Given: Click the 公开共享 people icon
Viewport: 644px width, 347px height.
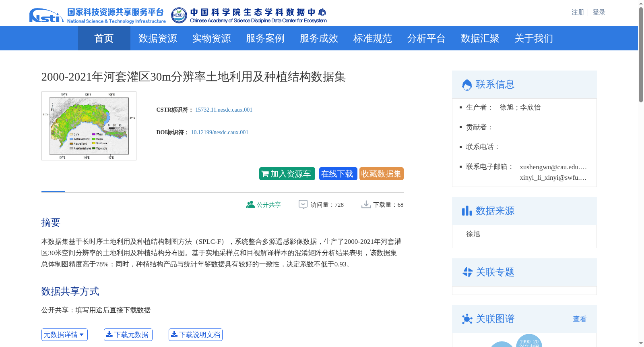Looking at the screenshot, I should [x=250, y=205].
